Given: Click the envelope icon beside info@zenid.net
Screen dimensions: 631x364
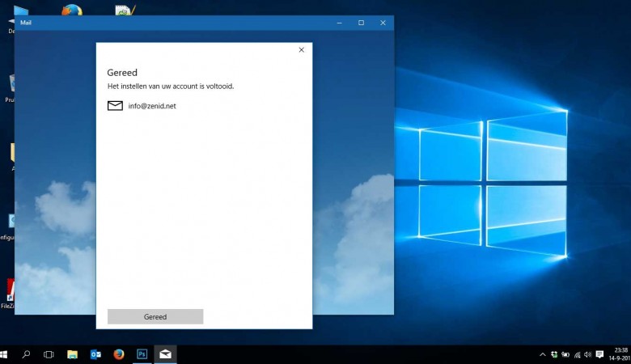Looking at the screenshot, I should point(115,106).
